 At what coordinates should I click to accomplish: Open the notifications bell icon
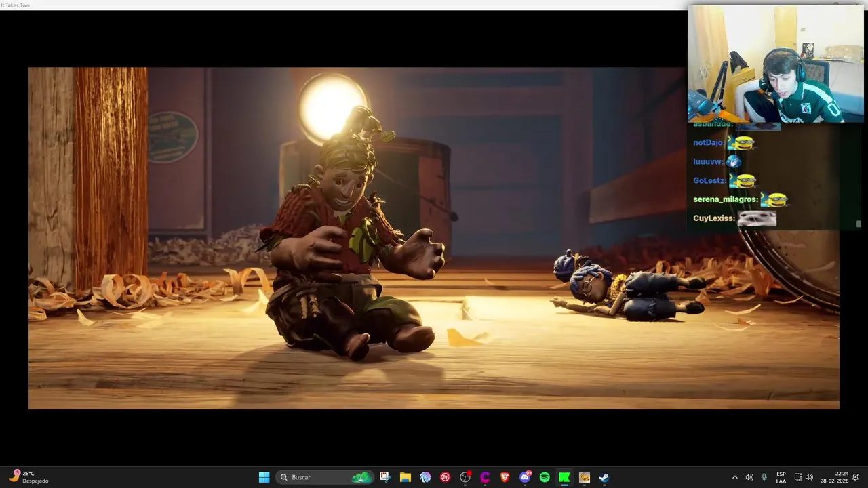pyautogui.click(x=856, y=477)
